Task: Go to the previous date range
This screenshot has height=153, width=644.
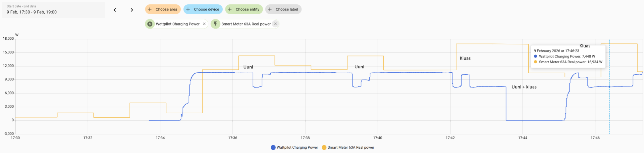Action: click(115, 10)
